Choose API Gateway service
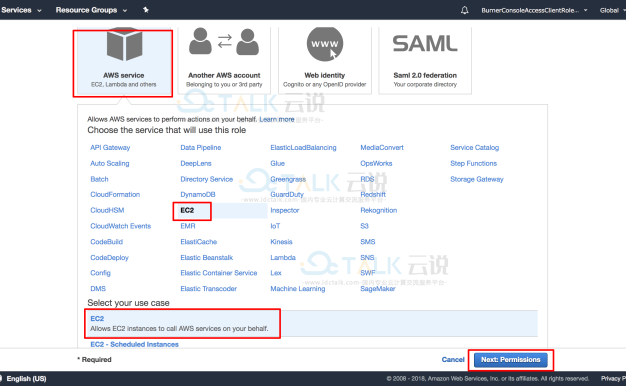 [110, 147]
